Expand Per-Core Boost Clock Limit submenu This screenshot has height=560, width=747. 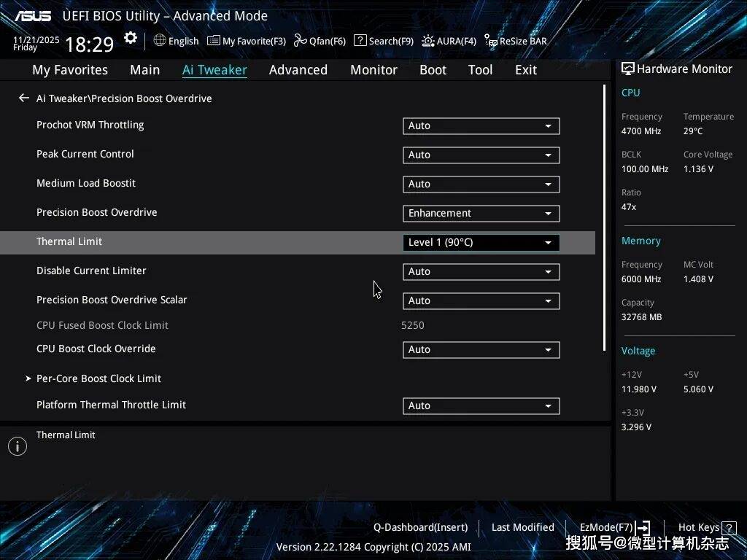tap(98, 378)
